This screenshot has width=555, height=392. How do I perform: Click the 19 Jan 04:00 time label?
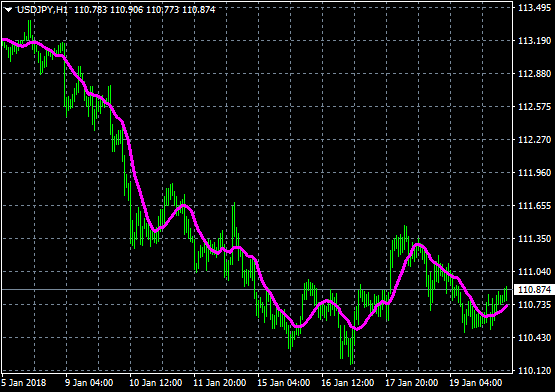coord(476,383)
